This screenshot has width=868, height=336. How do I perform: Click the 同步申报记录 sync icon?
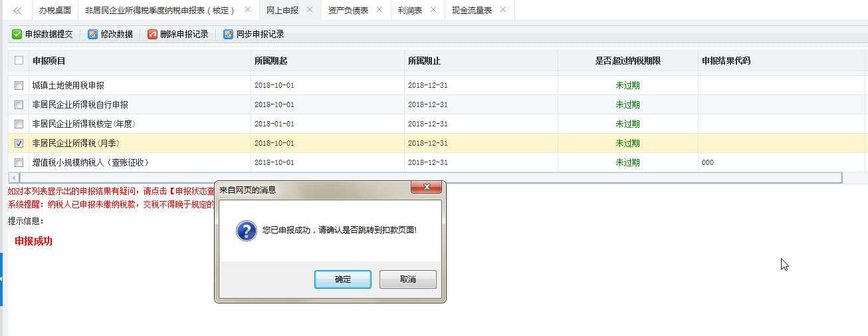click(x=229, y=34)
